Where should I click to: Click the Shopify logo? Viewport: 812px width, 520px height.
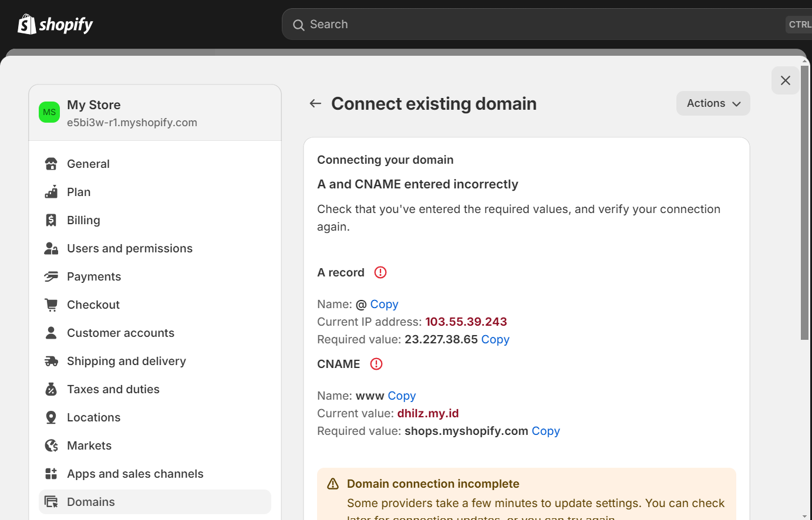click(x=55, y=24)
